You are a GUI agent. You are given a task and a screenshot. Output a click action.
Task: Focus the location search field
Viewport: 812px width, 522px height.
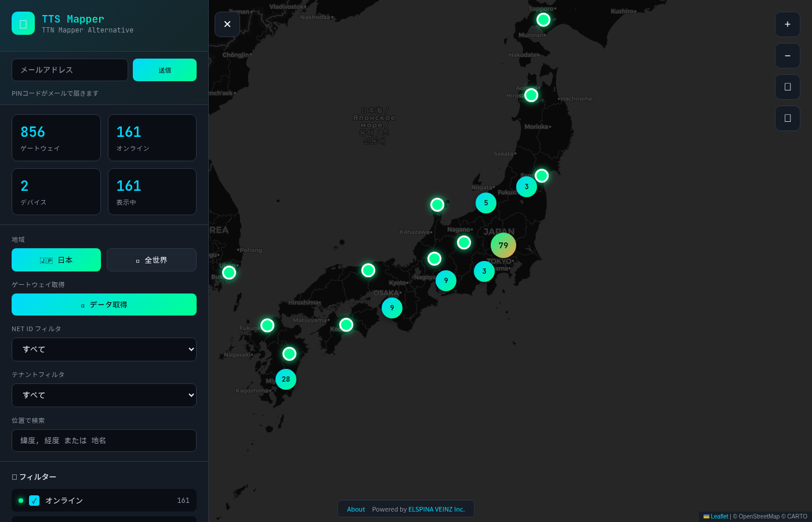pos(104,440)
